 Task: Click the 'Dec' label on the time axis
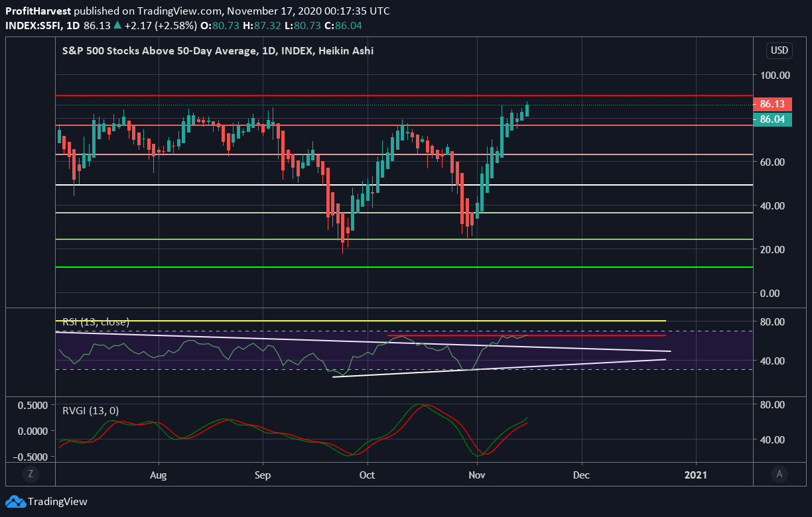point(581,475)
